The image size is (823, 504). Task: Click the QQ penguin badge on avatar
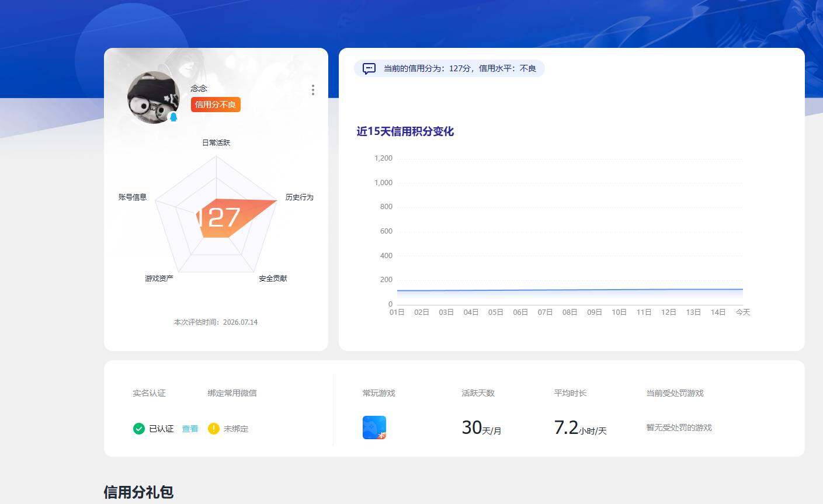[173, 117]
